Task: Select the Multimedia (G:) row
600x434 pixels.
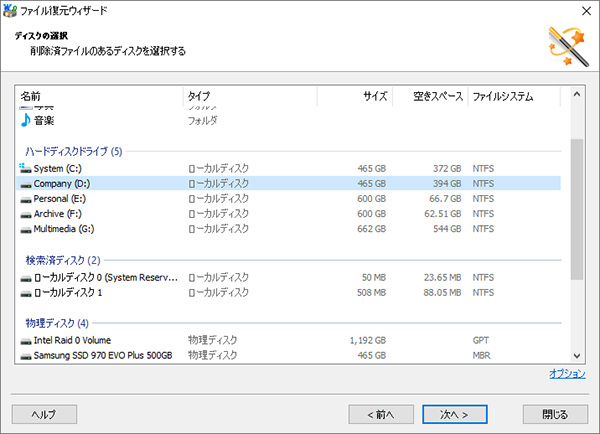Action: click(x=289, y=229)
